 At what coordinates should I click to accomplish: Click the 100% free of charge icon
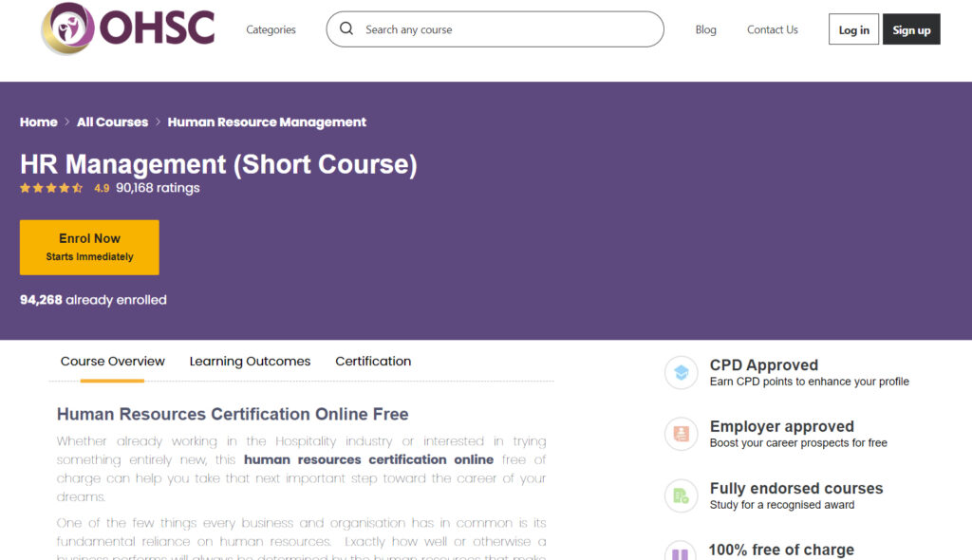pos(681,552)
